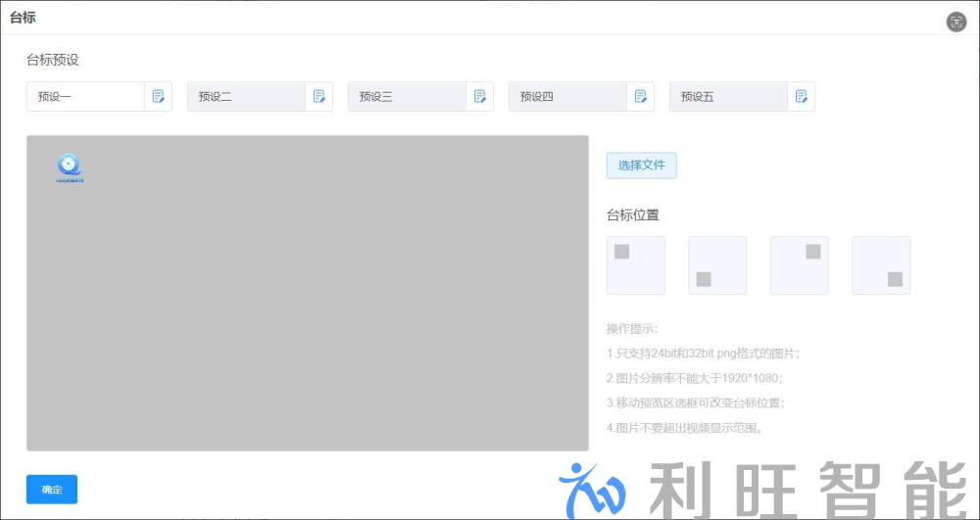Click the logo thumbnail in preview area
Screen dimensions: 980x520
70,168
